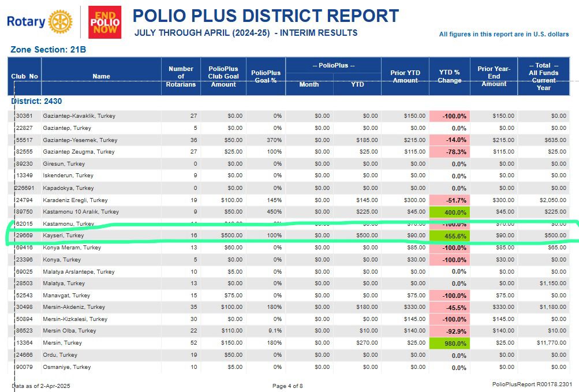Screen dimensions: 579x392
Task: Click the 9.1% goal percentage cell
Action: coord(275,331)
